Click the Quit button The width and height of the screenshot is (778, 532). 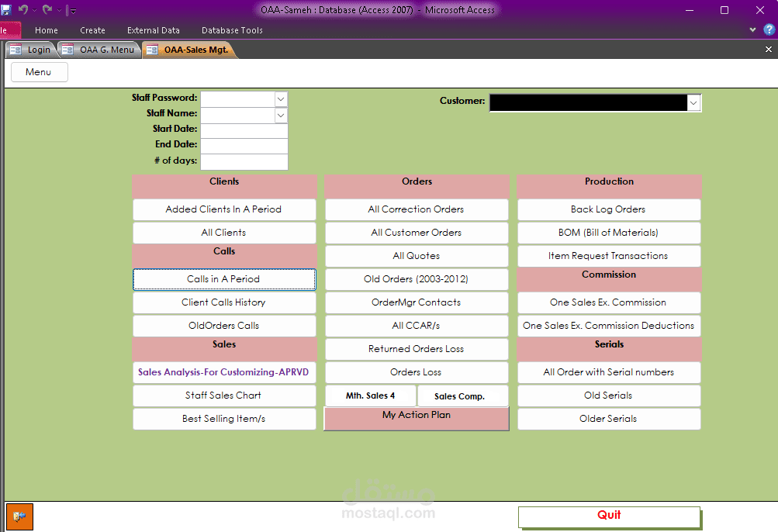608,515
